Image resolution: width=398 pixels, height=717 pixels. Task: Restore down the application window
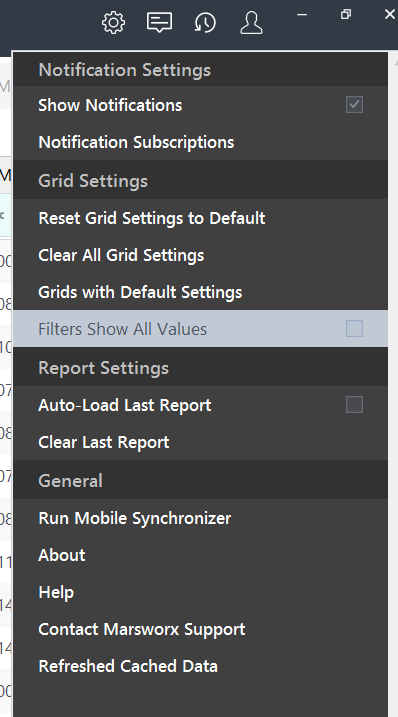(346, 14)
